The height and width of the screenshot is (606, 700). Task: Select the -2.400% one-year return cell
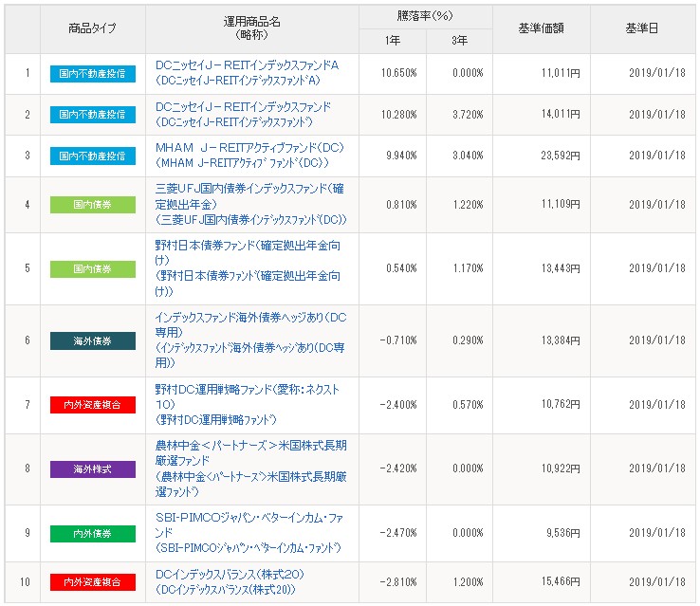pyautogui.click(x=393, y=405)
